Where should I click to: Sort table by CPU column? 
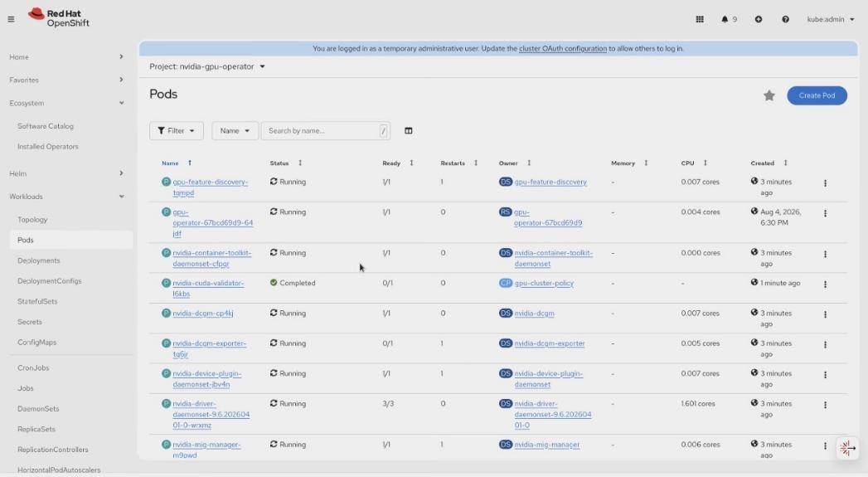[694, 163]
